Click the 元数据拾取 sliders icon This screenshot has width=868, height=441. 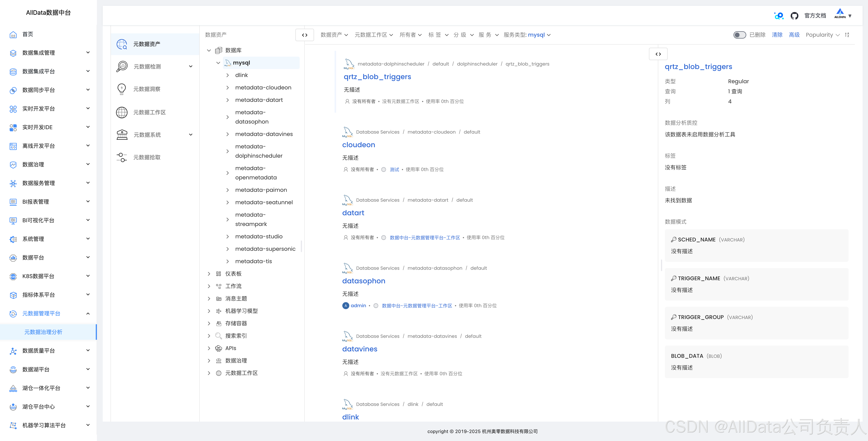[x=122, y=157]
